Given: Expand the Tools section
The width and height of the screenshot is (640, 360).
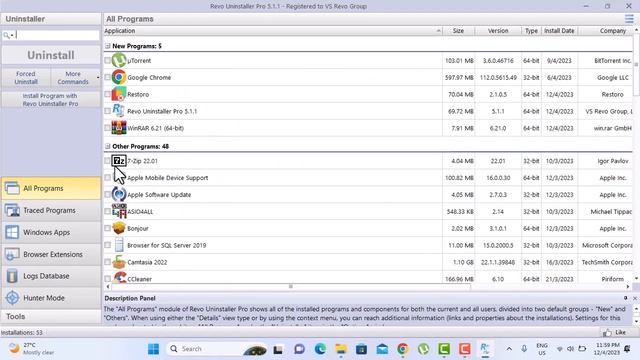Looking at the screenshot, I should tap(51, 316).
